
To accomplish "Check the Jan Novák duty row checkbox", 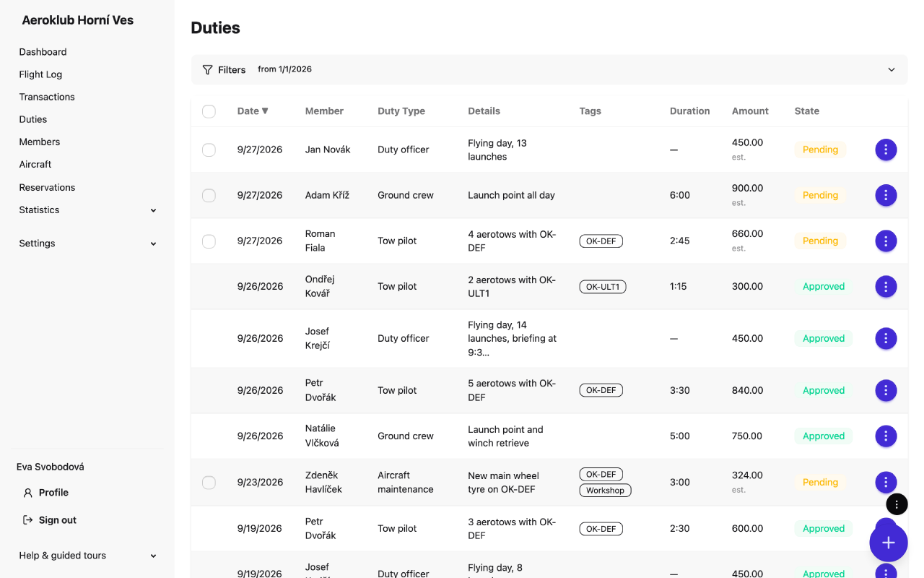I will (209, 150).
